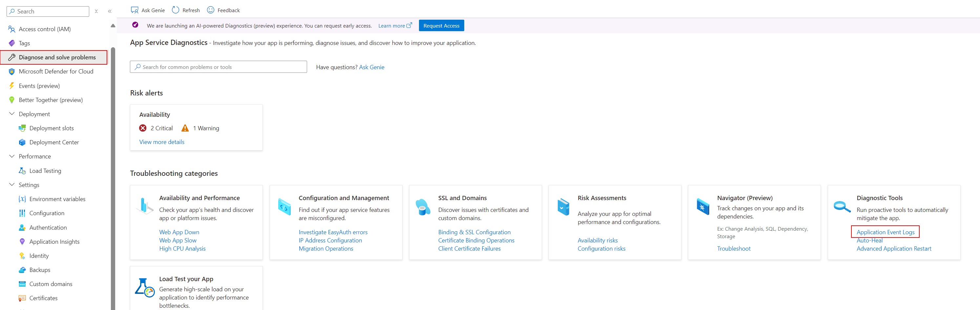Click the Request Access button
Viewport: 980px width, 310px height.
click(441, 26)
